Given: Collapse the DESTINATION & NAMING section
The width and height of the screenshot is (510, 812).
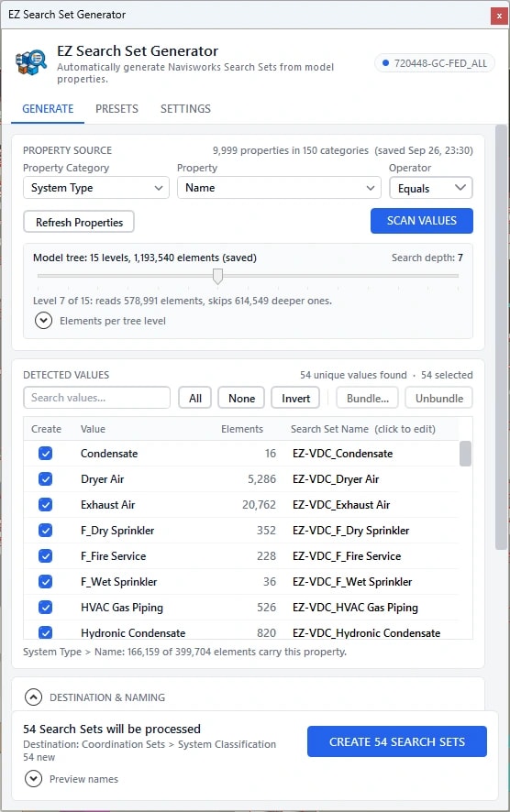Looking at the screenshot, I should point(33,697).
